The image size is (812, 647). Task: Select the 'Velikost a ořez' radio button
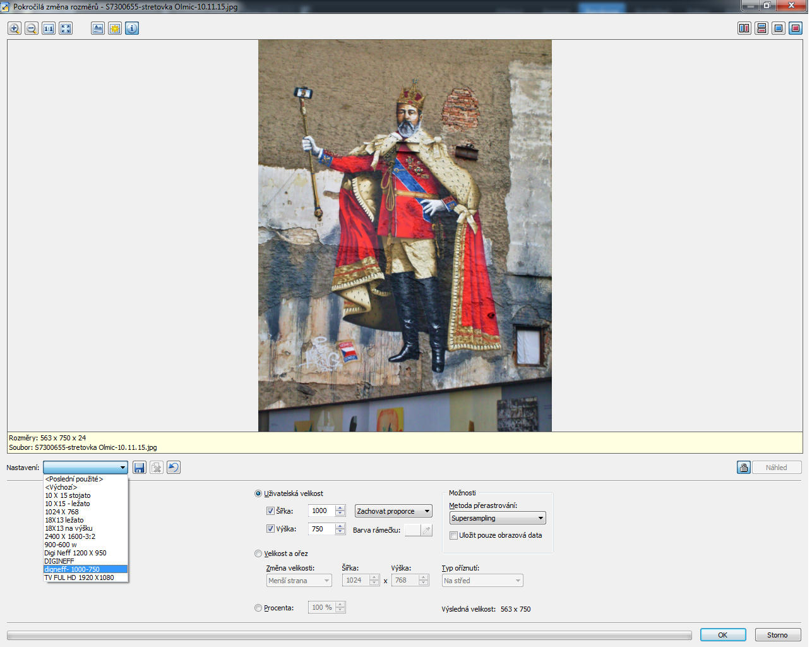click(258, 553)
